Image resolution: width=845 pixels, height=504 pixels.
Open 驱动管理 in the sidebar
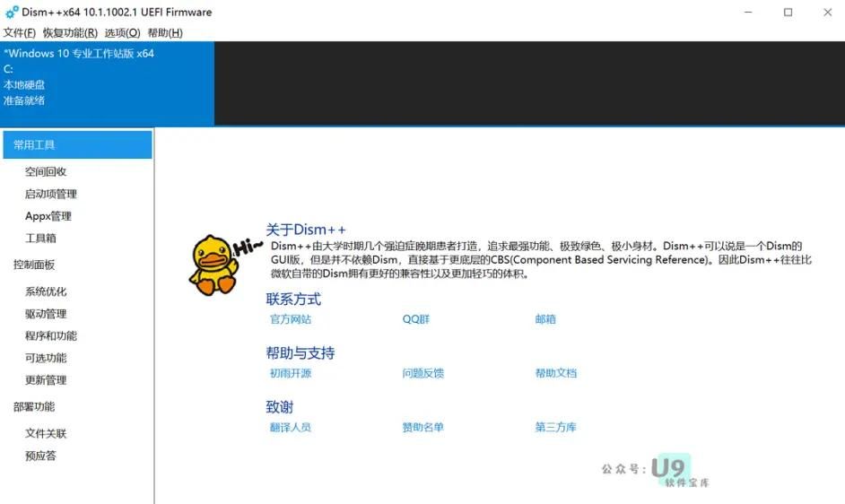pos(46,314)
